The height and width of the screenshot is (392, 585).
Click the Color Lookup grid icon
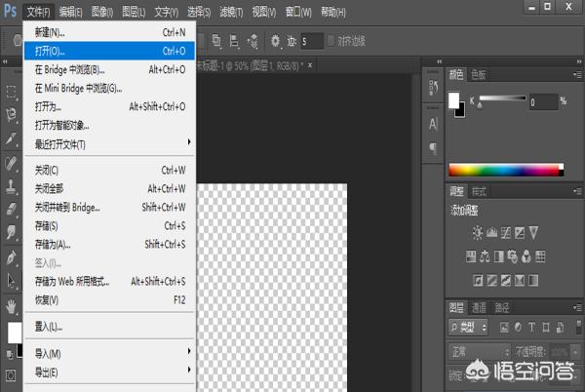point(540,256)
